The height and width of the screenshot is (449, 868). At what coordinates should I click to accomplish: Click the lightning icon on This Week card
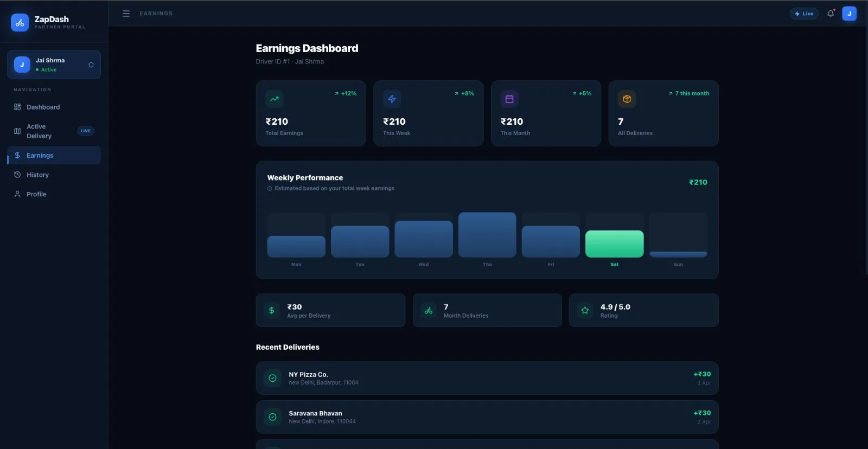(x=392, y=99)
